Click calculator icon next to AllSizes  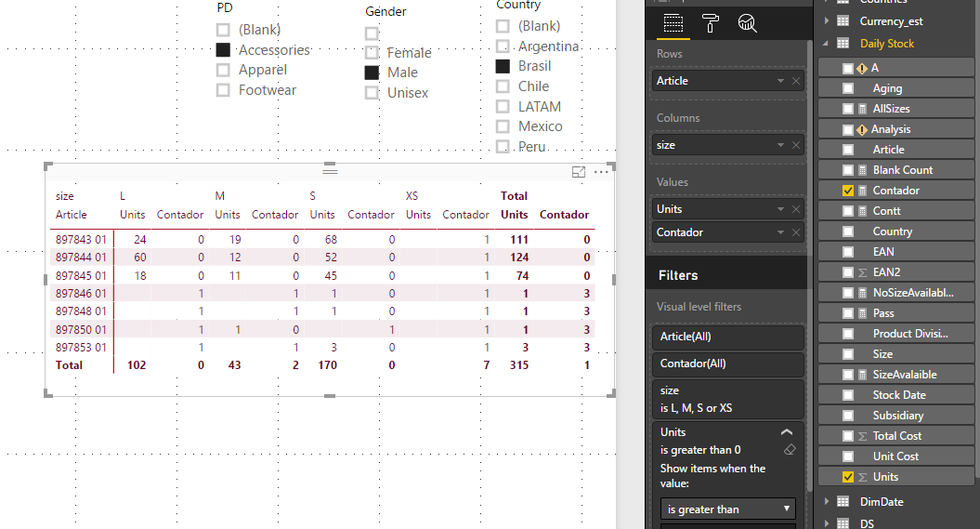pyautogui.click(x=863, y=109)
